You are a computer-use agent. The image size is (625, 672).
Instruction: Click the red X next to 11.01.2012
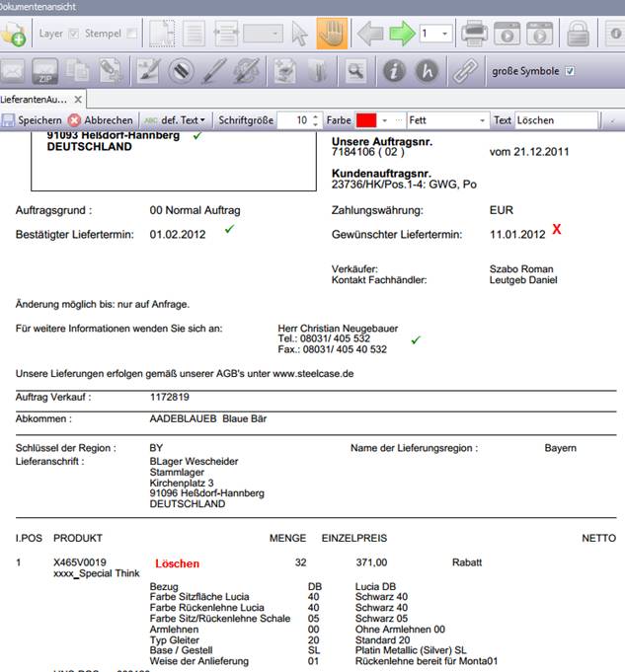coord(556,229)
